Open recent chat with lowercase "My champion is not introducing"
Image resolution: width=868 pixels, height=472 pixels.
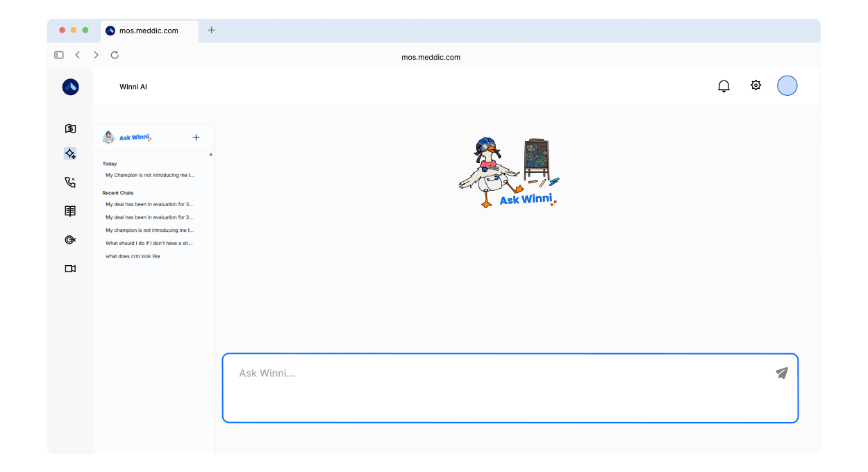[x=149, y=230]
